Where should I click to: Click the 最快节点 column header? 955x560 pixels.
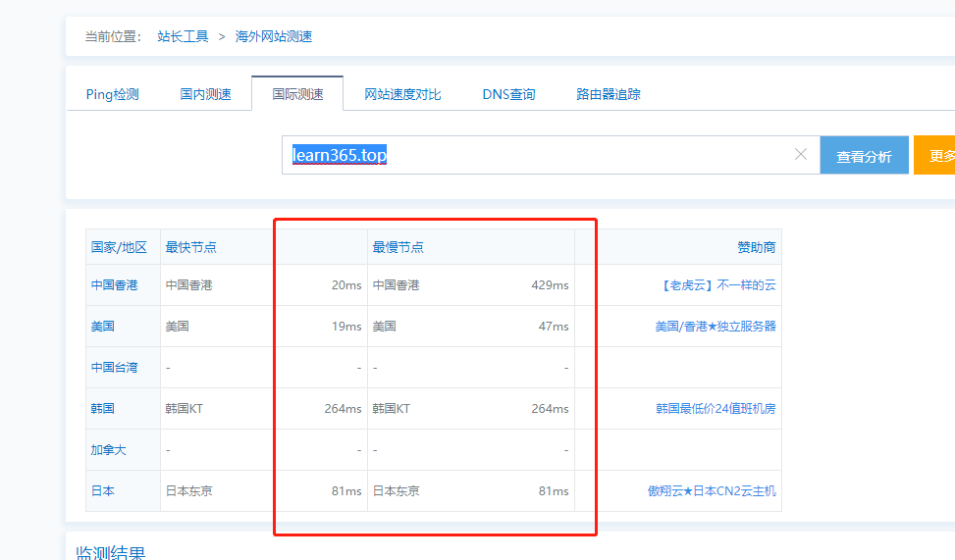point(190,247)
